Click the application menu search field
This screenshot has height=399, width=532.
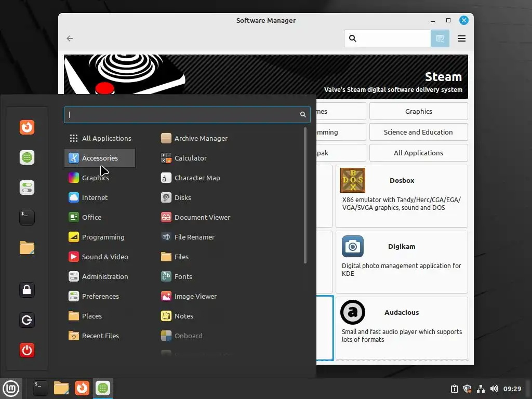(x=187, y=115)
